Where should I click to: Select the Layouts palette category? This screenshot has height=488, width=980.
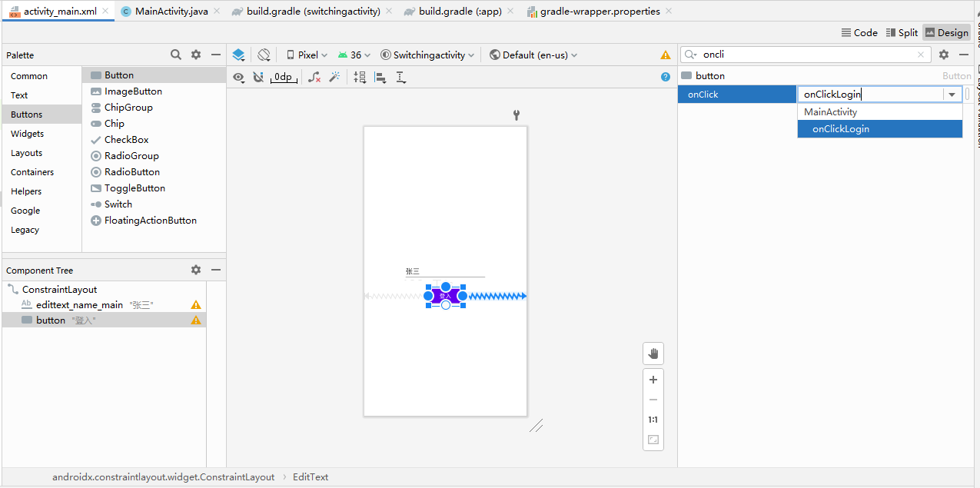pos(27,153)
